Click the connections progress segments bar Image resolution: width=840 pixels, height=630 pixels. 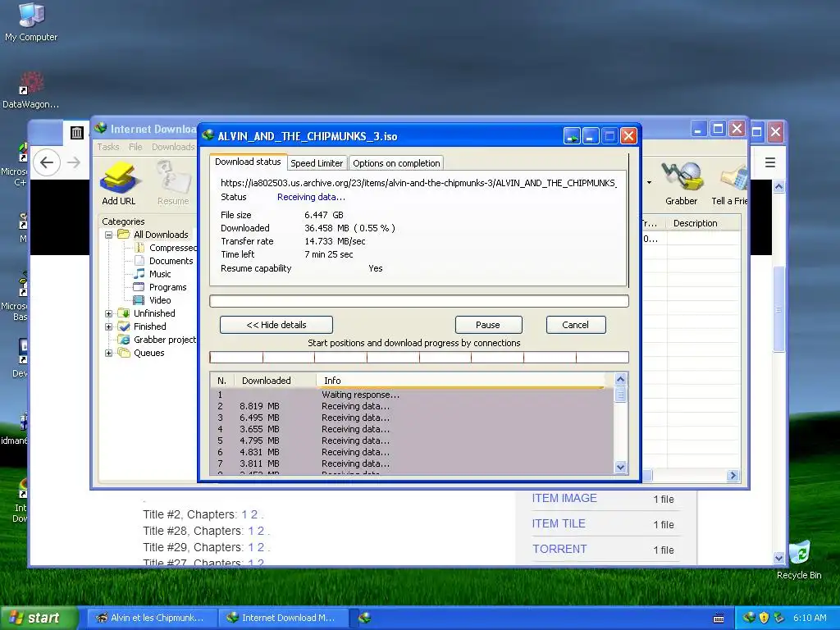[x=419, y=358]
